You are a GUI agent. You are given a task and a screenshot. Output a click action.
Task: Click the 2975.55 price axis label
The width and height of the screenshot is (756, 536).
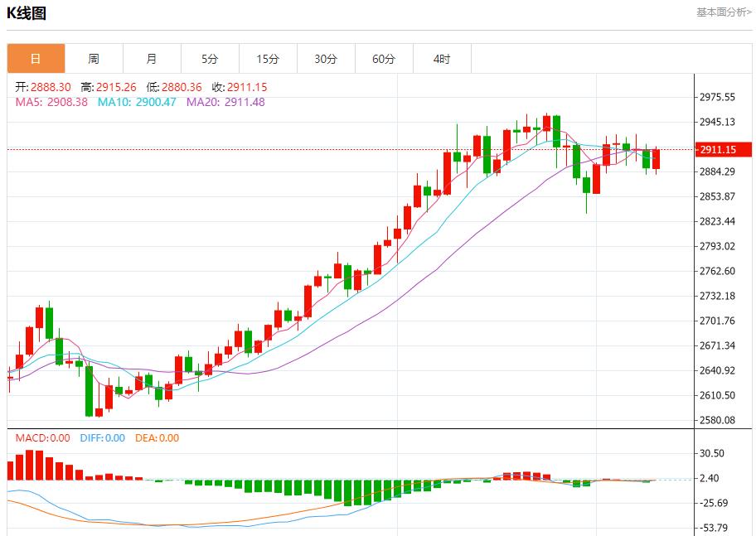click(x=718, y=97)
